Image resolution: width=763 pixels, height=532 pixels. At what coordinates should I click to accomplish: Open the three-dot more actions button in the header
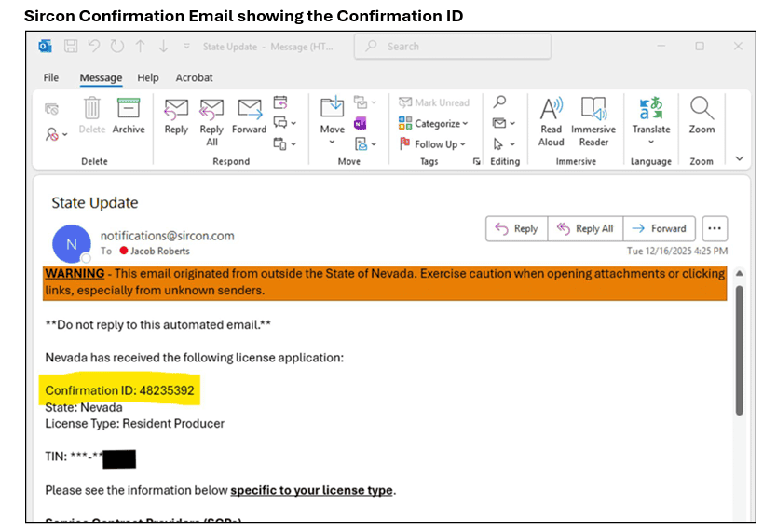715,228
